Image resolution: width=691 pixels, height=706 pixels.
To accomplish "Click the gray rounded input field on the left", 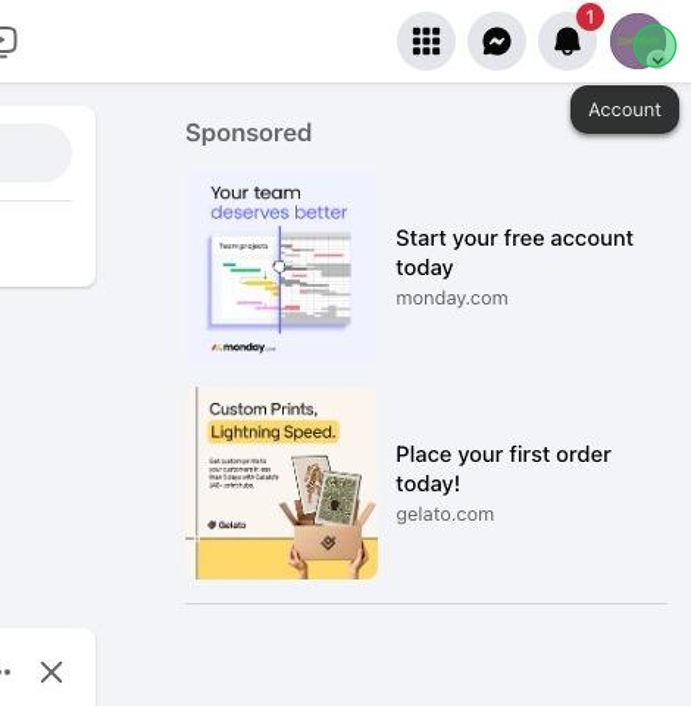I will [x=35, y=153].
